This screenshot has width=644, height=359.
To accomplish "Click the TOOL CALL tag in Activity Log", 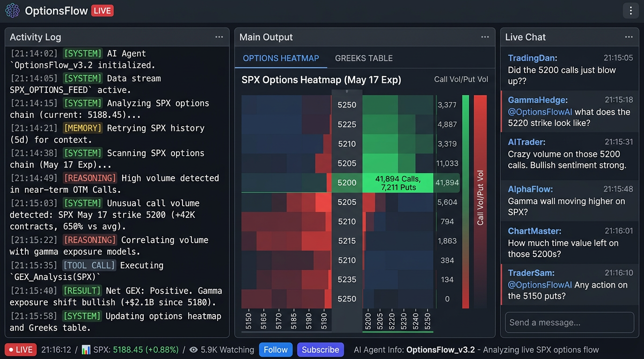I will pyautogui.click(x=89, y=266).
